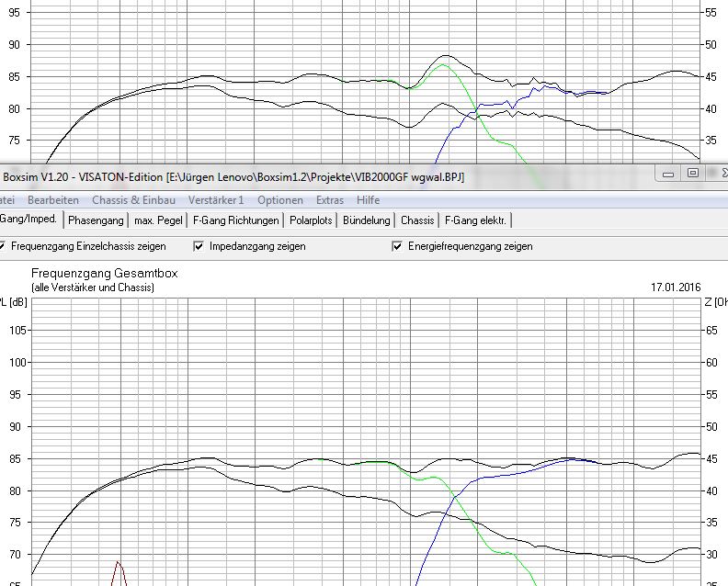Toggle Frequenzgang Einzelchassis zeigen checkbox

coord(4,246)
